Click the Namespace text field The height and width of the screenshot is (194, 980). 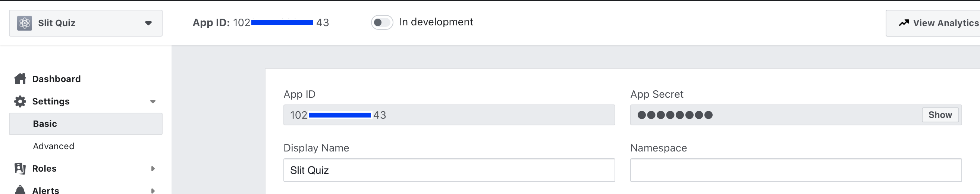[795, 170]
